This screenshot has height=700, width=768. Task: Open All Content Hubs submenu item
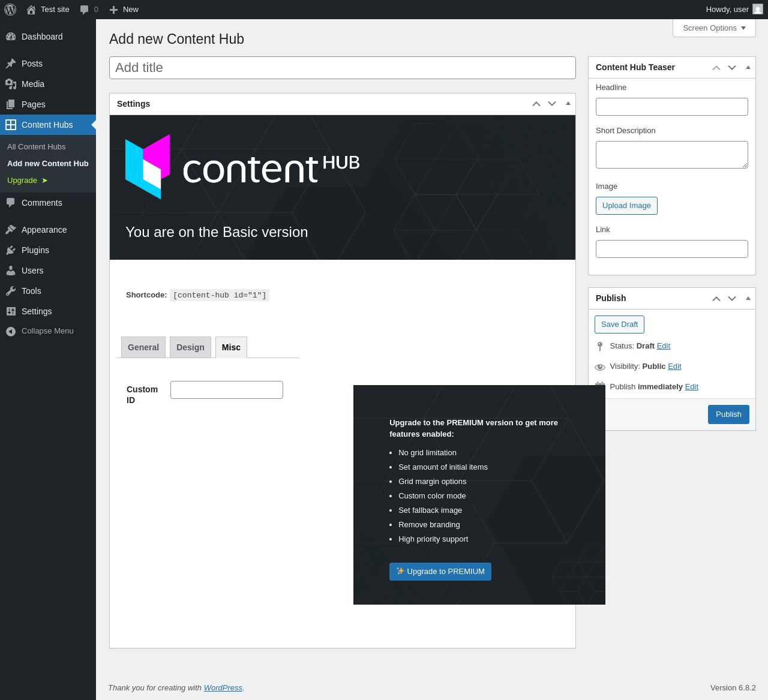[37, 147]
